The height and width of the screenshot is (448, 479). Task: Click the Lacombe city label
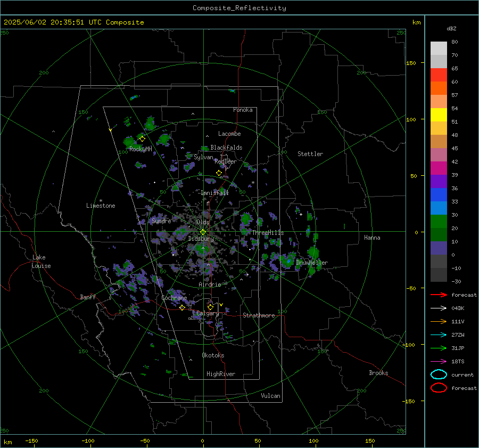pos(229,134)
